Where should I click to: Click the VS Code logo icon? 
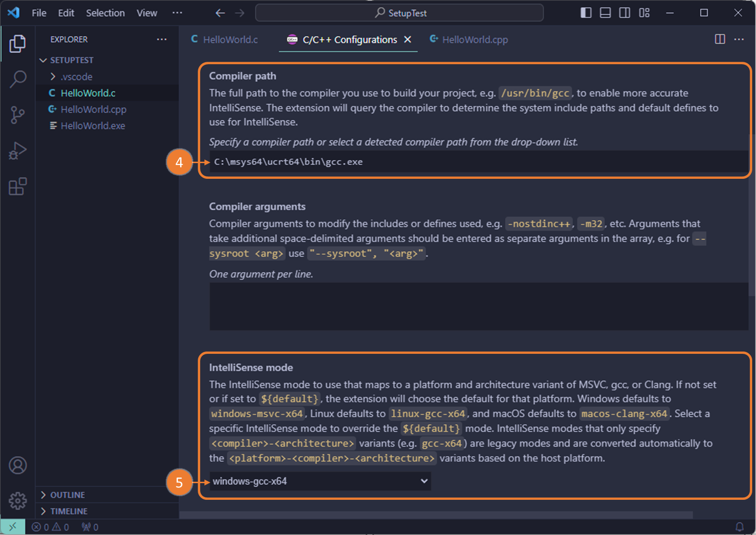14,13
